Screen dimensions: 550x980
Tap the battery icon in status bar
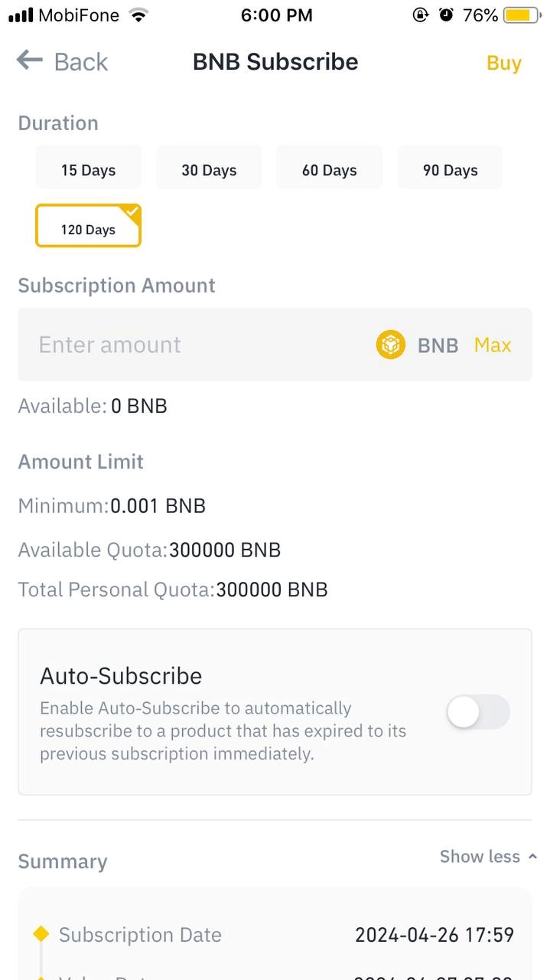[x=523, y=15]
